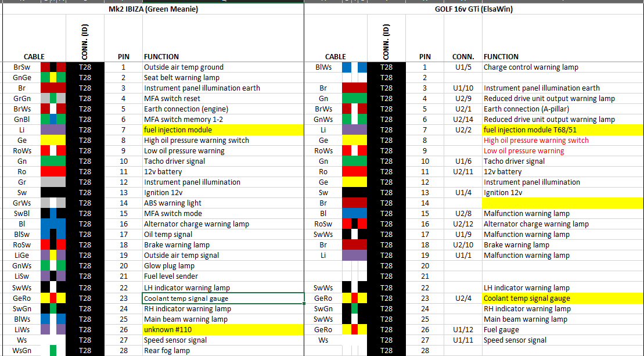Click the Ibiza table's "Coolant temp signal gauge" cell
Viewport: 644px width, 356px height.
[x=223, y=299]
